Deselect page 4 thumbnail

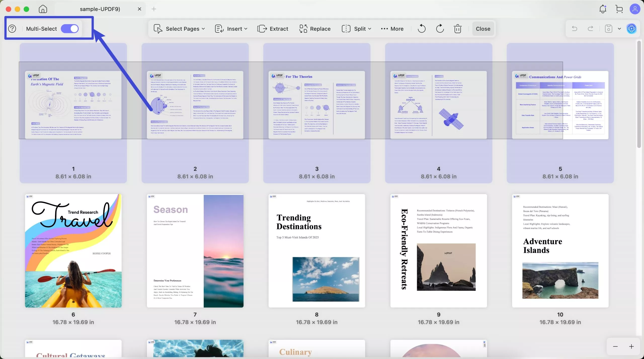[438, 104]
